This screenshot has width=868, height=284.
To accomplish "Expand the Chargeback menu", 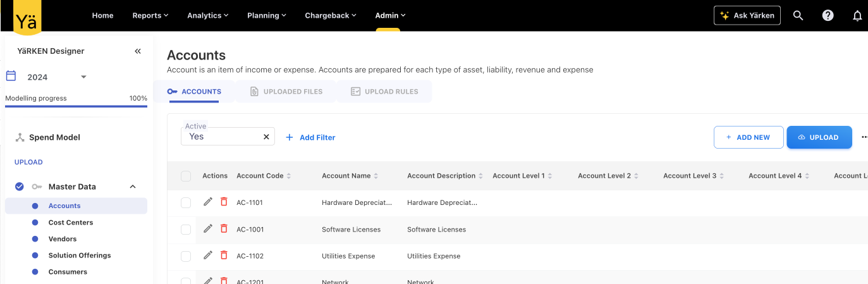I will point(330,15).
